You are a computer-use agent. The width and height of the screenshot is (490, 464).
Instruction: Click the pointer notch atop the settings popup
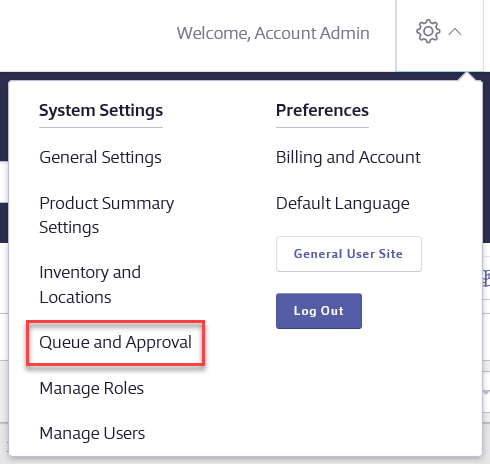click(x=467, y=76)
